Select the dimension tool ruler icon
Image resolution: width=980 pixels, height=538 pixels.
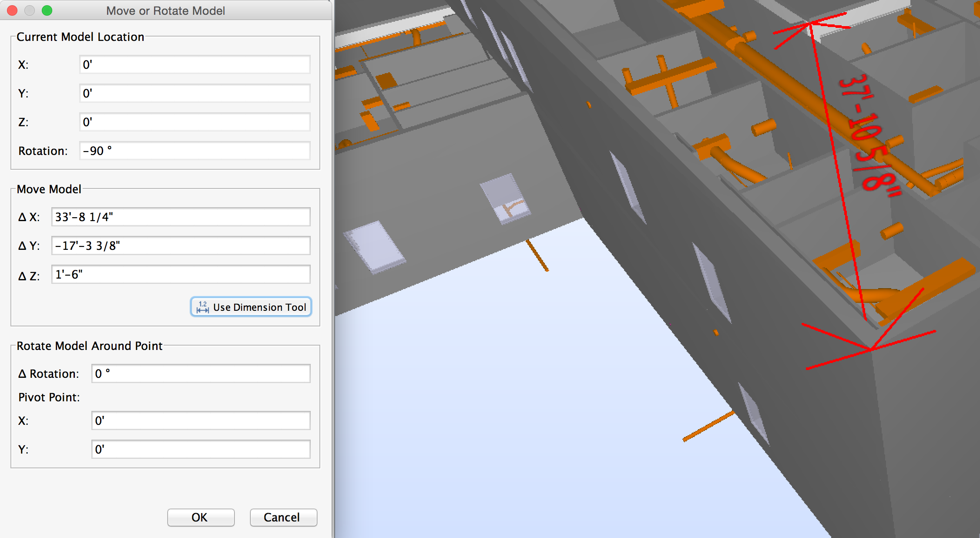[x=203, y=307]
